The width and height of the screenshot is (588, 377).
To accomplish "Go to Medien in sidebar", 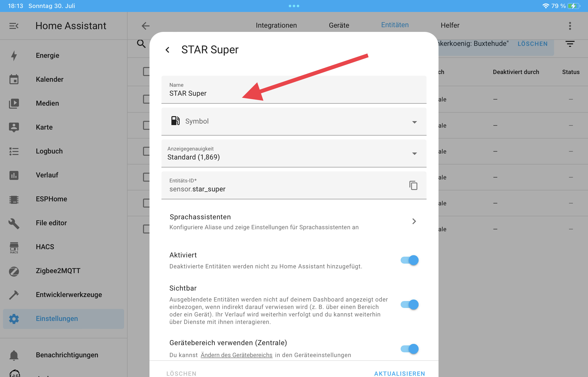I will click(64, 103).
